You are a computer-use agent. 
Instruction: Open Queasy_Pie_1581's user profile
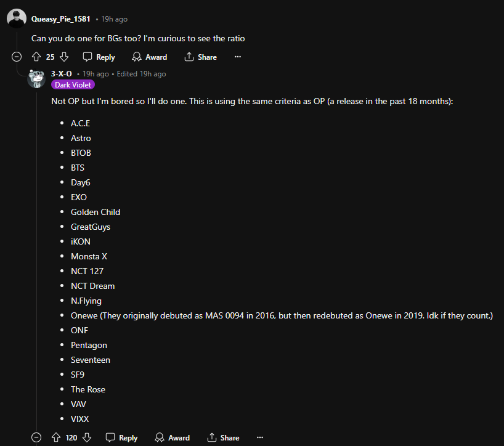tap(60, 19)
